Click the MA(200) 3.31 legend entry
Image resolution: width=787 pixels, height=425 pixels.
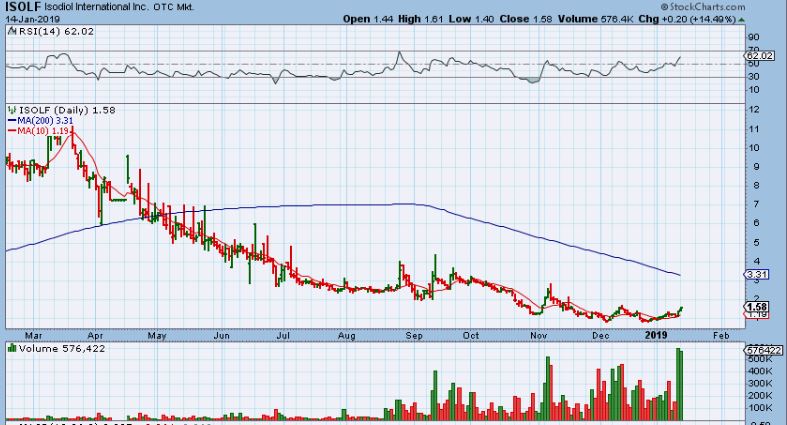coord(45,121)
